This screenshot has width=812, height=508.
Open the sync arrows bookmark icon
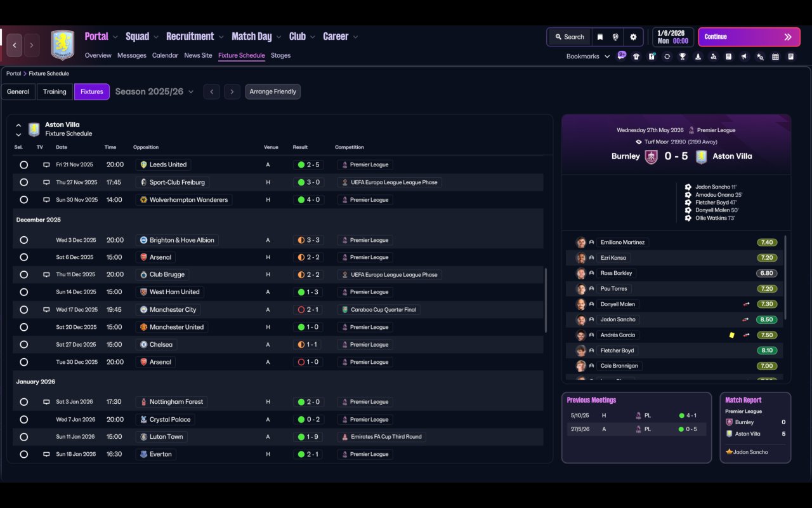click(667, 57)
